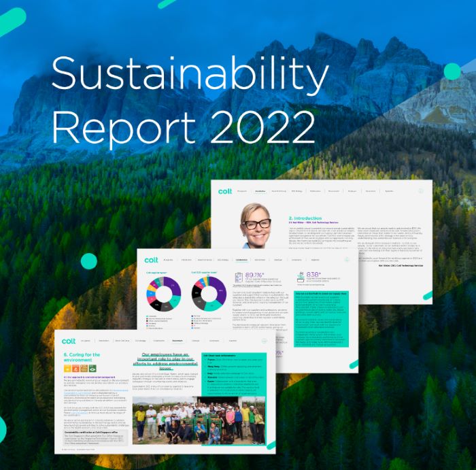Click the Colt logo on the supplier charts page
476x470 pixels.
point(151,261)
